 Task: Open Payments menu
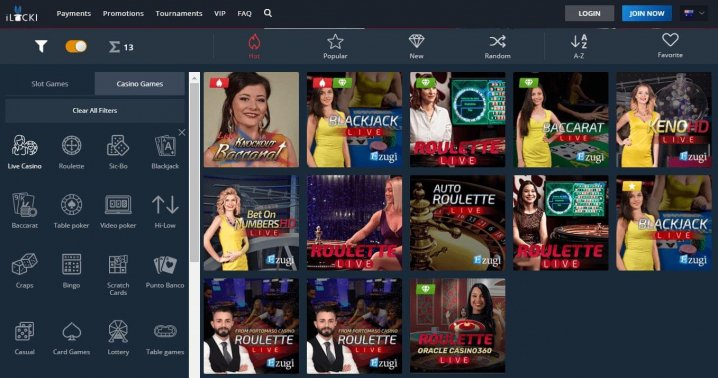tap(74, 13)
